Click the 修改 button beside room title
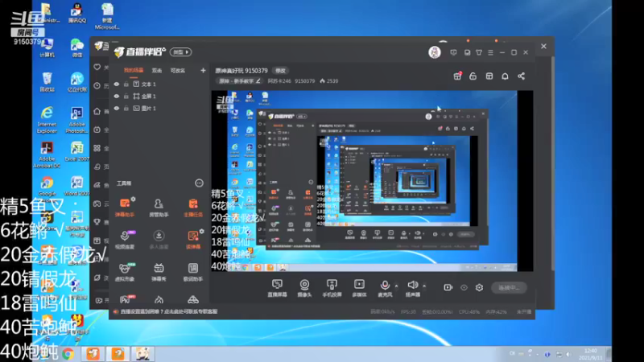Viewport: 644px width, 362px height. [x=280, y=71]
